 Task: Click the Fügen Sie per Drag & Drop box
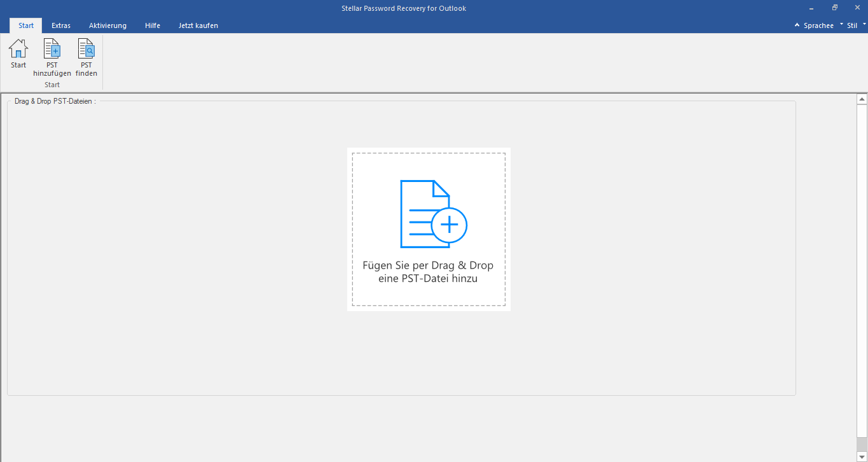429,230
